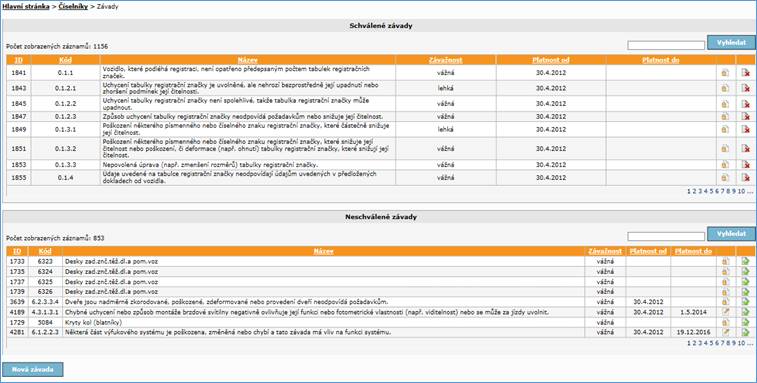Screen dimensions: 757x383
Task: Go to Číselníky in breadcrumb
Action: tap(73, 7)
